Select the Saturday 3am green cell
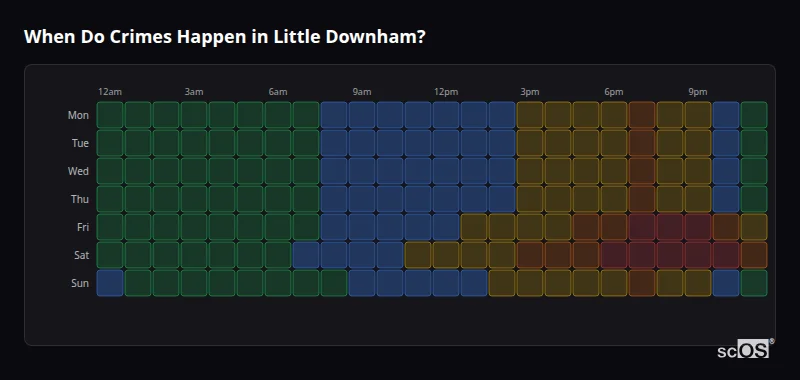Screen dimensions: 800x380 tap(194, 255)
